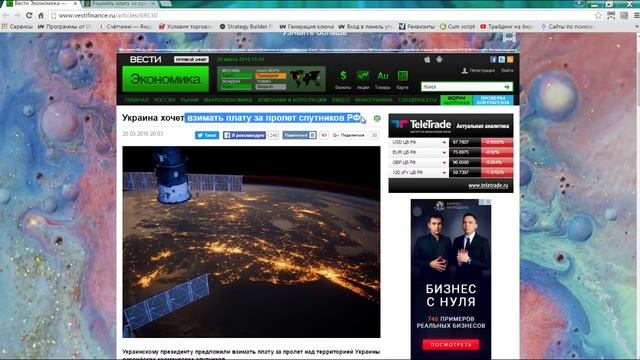This screenshot has height=360, width=640.
Task: Click the ВЕСТИ logo text
Action: pos(146,60)
